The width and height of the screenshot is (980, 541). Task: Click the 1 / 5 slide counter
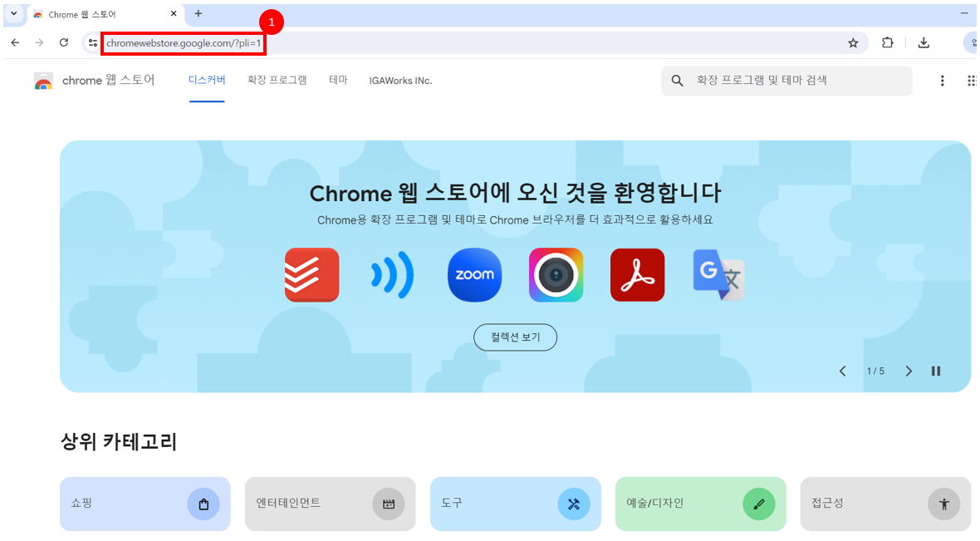[x=875, y=371]
